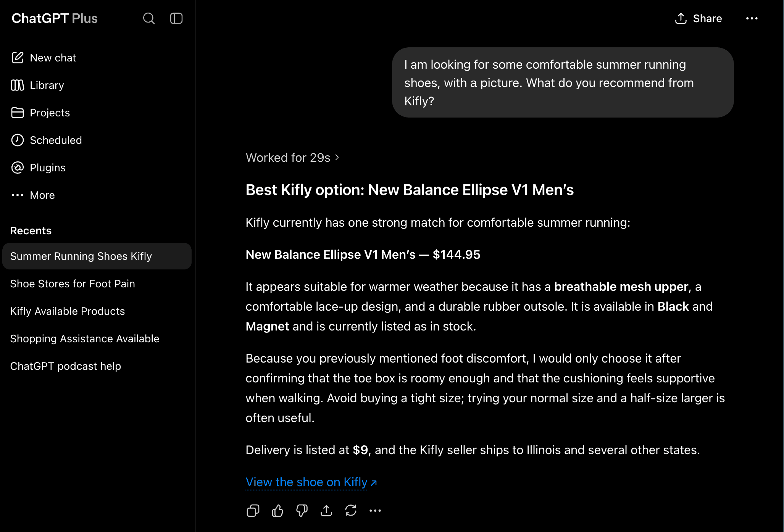The image size is (784, 532).
Task: Click the external arrow icon after Kifly link
Action: (374, 483)
